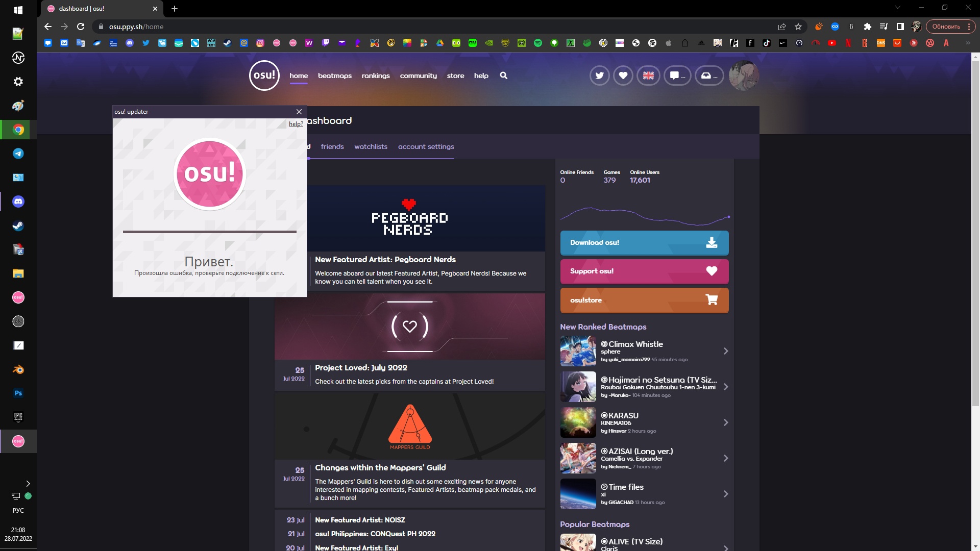Click the Support osu! button
The height and width of the screenshot is (551, 980).
(644, 271)
